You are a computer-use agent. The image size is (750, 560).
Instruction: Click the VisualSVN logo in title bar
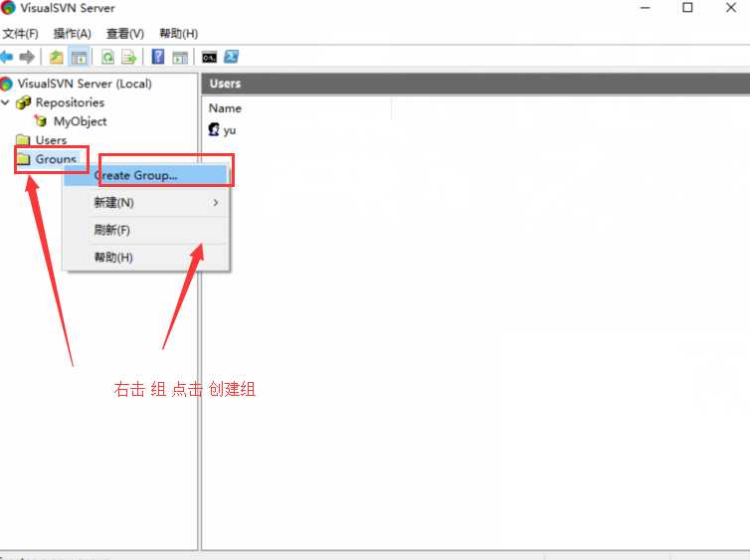click(x=8, y=8)
